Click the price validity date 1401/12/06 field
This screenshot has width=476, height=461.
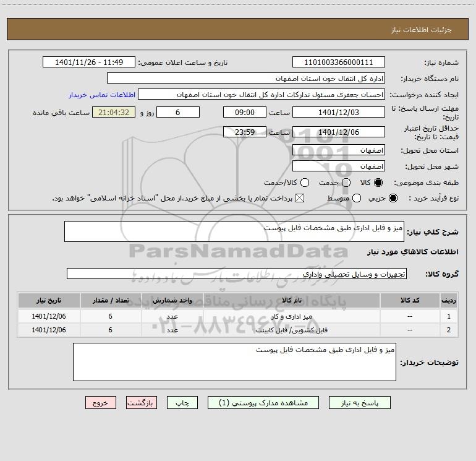(x=339, y=132)
